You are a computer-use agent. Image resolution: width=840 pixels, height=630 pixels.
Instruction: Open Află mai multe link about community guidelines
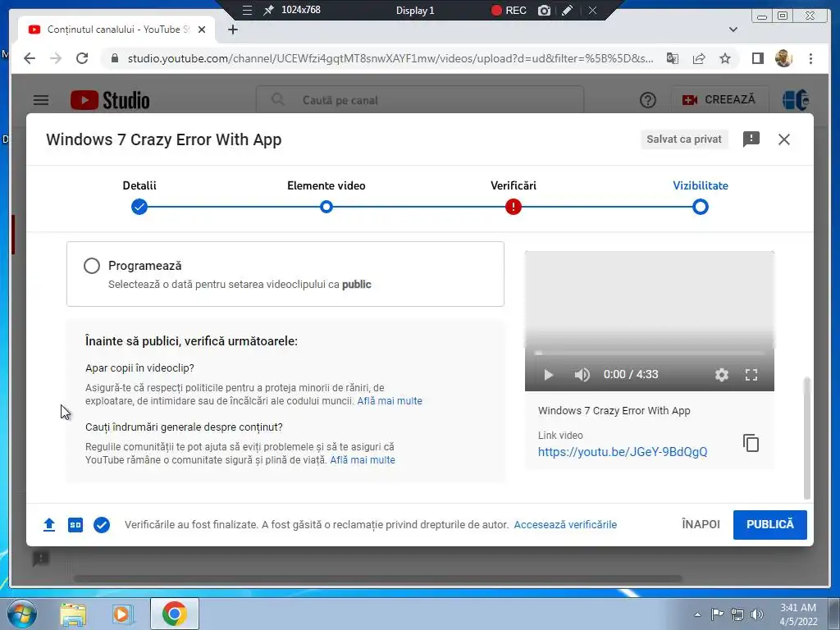[363, 459]
